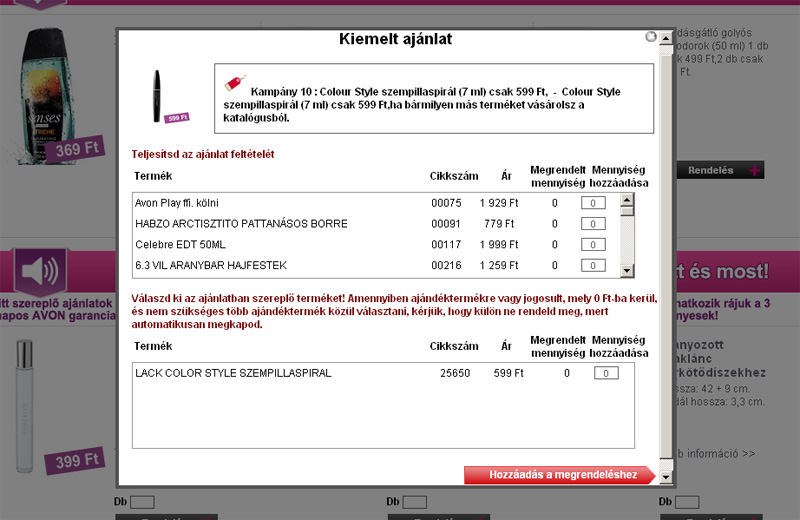The width and height of the screenshot is (800, 520).
Task: Click quantity field for Avon Play ffi. kölni
Action: coord(593,203)
